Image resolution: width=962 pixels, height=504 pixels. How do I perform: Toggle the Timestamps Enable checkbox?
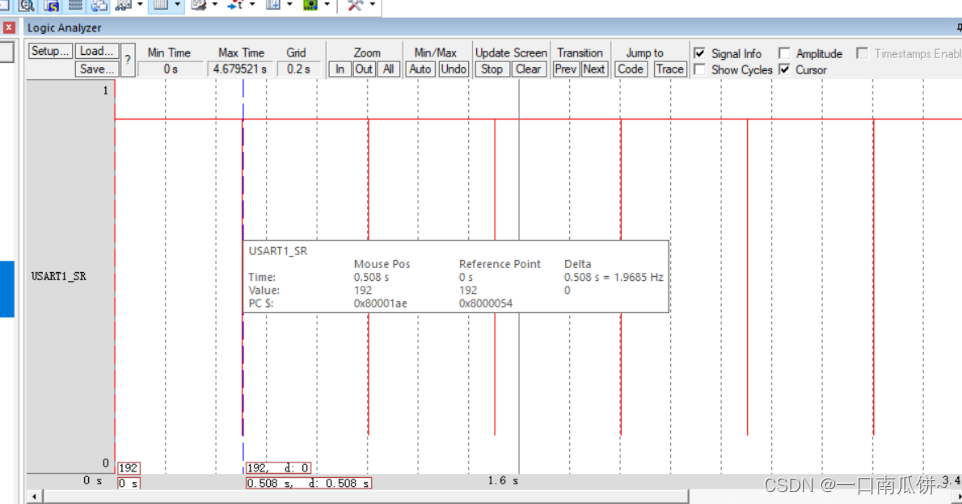pos(862,53)
